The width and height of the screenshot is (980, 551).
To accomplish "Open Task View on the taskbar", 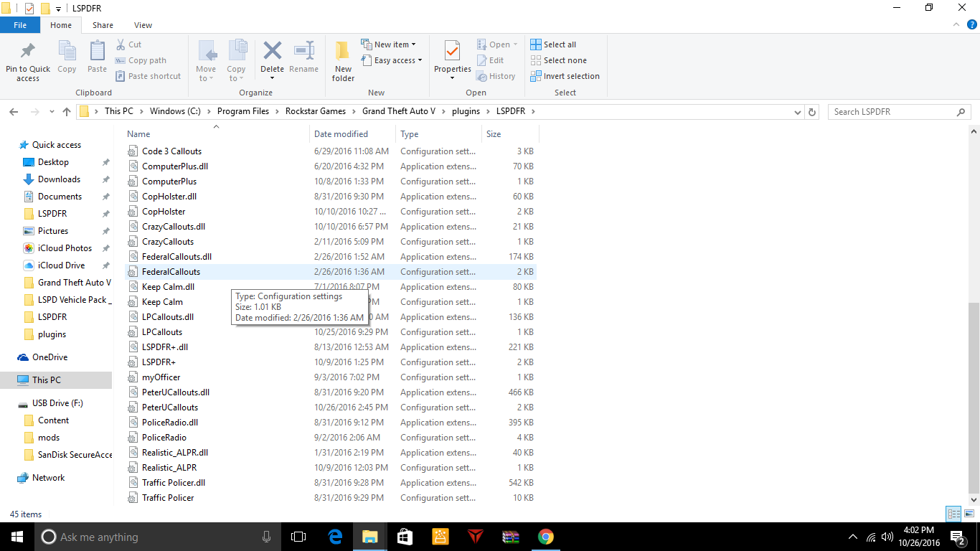I will click(298, 537).
